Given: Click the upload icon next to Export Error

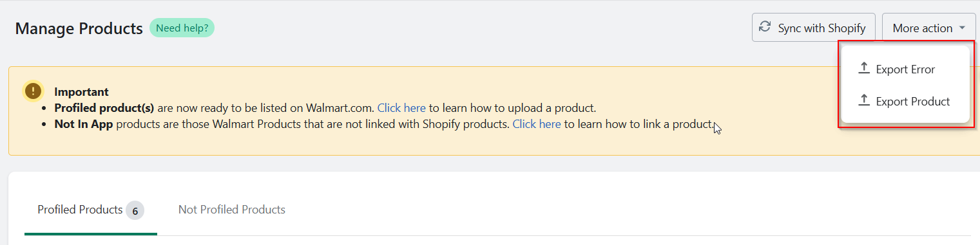Looking at the screenshot, I should click(x=865, y=68).
